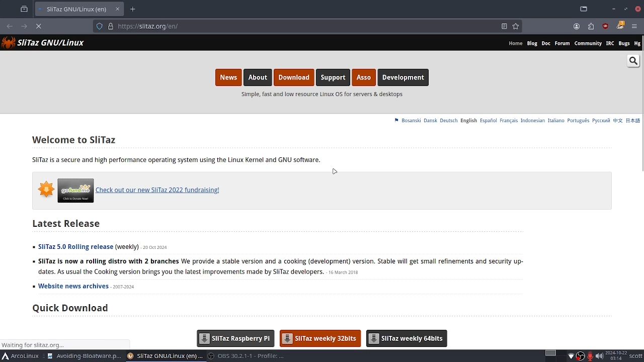
Task: Open the Download navigation tab
Action: (x=294, y=77)
